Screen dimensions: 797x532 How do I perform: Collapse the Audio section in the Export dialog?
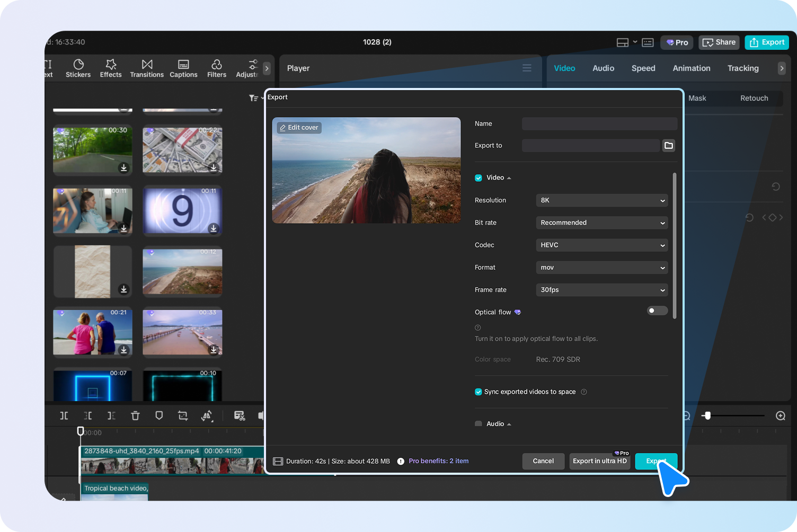[509, 423]
